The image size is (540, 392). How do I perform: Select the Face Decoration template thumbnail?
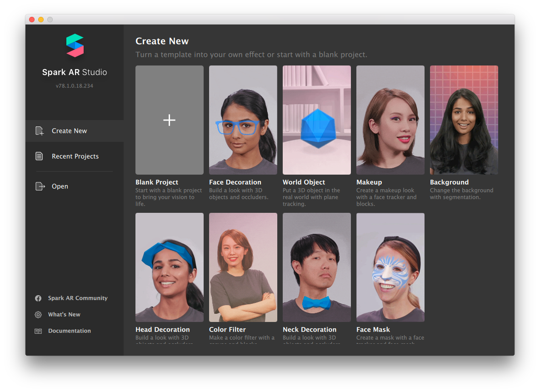pos(243,120)
